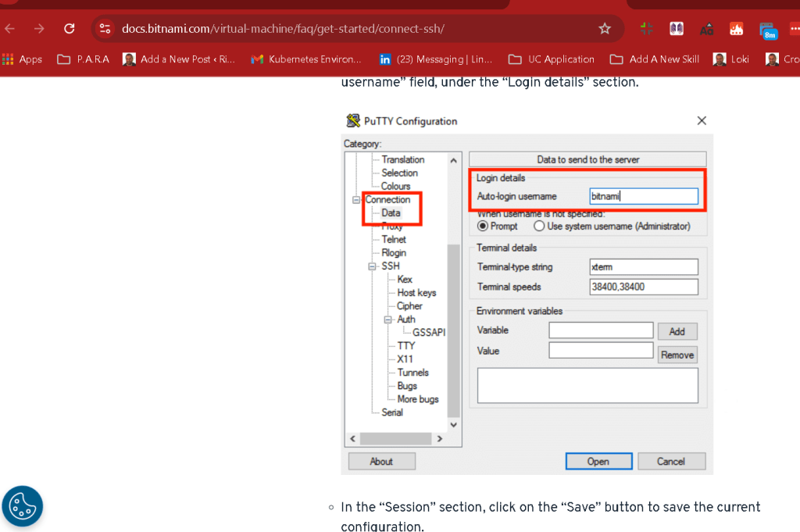The width and height of the screenshot is (800, 532).
Task: Select Host keys under SSH
Action: point(416,293)
